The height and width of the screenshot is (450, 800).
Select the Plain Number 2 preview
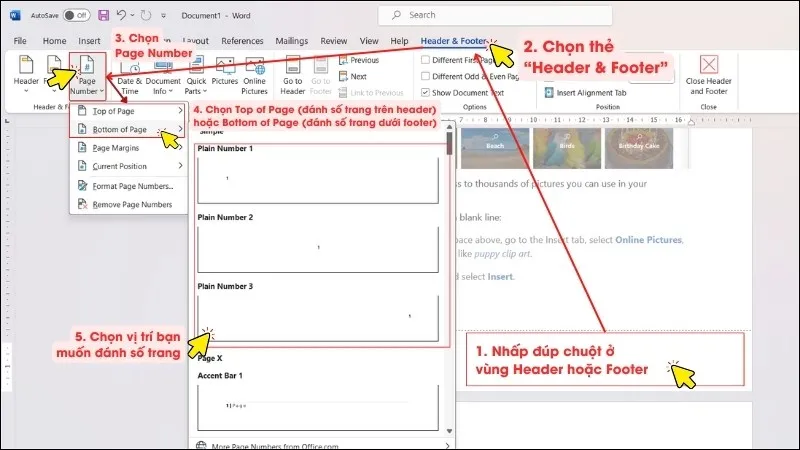[318, 247]
